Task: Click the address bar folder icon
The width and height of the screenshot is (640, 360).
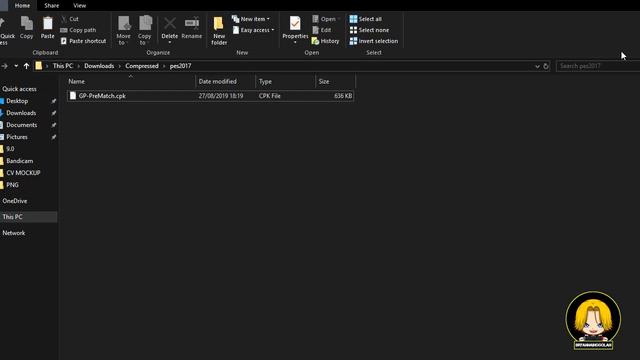Action: [39, 66]
